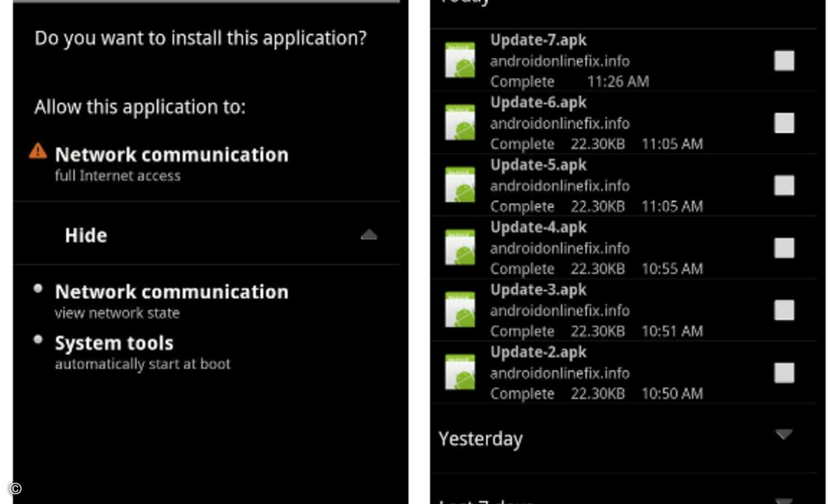840x504 pixels.
Task: Select the Update-2.apk checkbox
Action: pos(784,372)
